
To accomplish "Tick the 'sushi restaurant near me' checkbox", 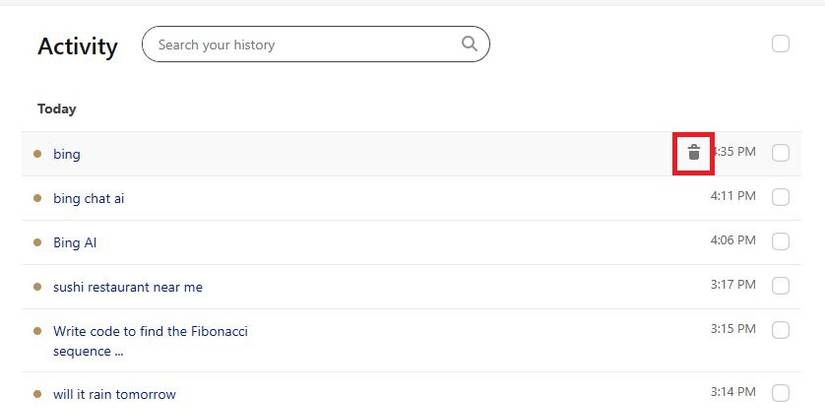I will pos(781,286).
